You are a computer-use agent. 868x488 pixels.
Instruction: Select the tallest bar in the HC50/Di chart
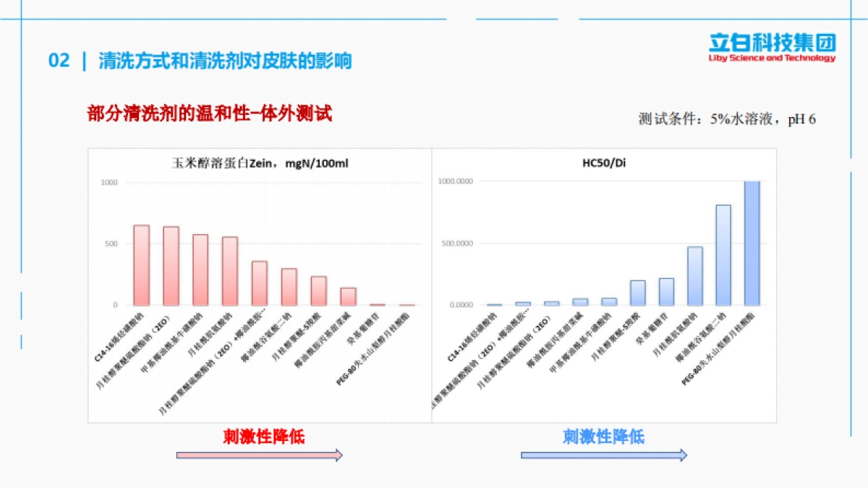pyautogui.click(x=752, y=242)
